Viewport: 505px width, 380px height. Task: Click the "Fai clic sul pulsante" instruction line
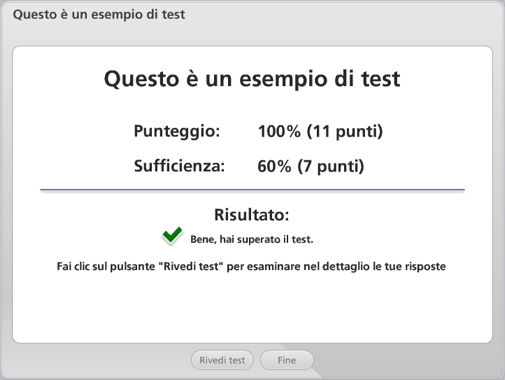(251, 266)
